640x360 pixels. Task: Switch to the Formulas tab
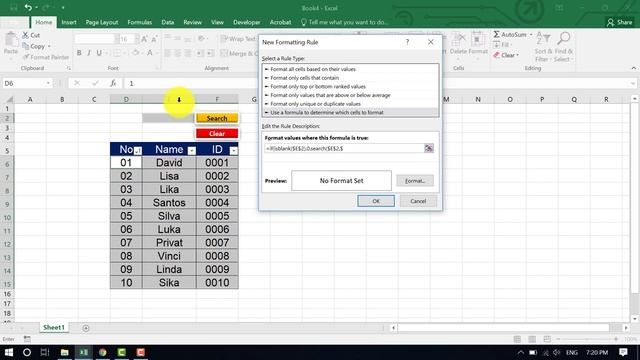pos(140,22)
